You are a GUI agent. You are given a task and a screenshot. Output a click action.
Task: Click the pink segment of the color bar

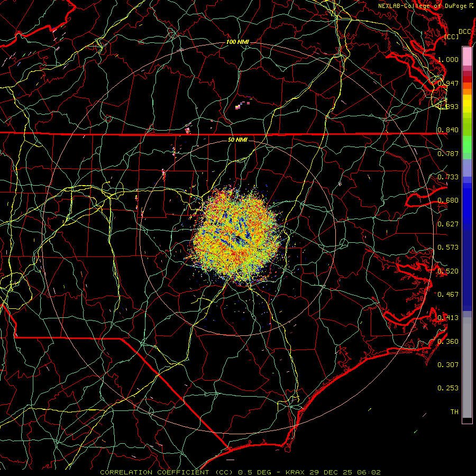pos(467,57)
